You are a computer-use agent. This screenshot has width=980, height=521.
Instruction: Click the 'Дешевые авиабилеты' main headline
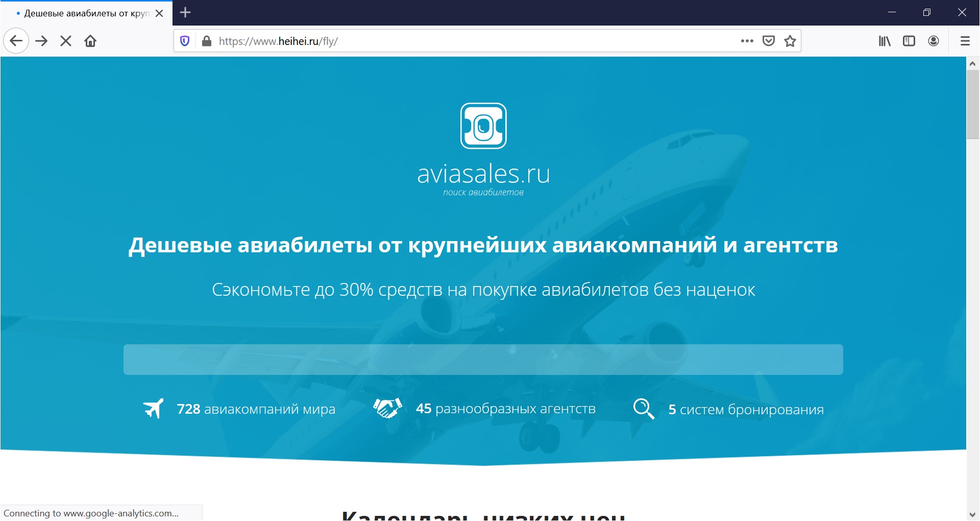[483, 245]
